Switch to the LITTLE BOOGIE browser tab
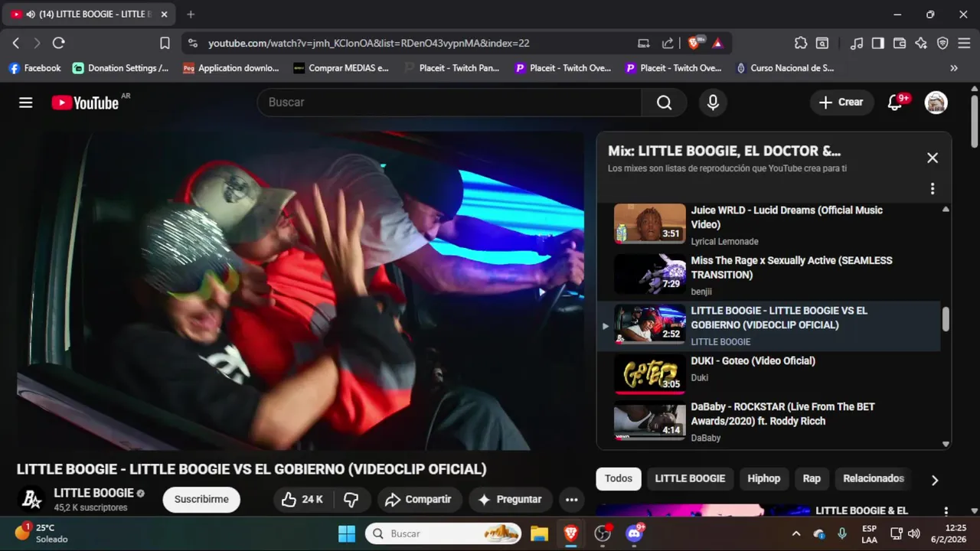 (x=89, y=15)
